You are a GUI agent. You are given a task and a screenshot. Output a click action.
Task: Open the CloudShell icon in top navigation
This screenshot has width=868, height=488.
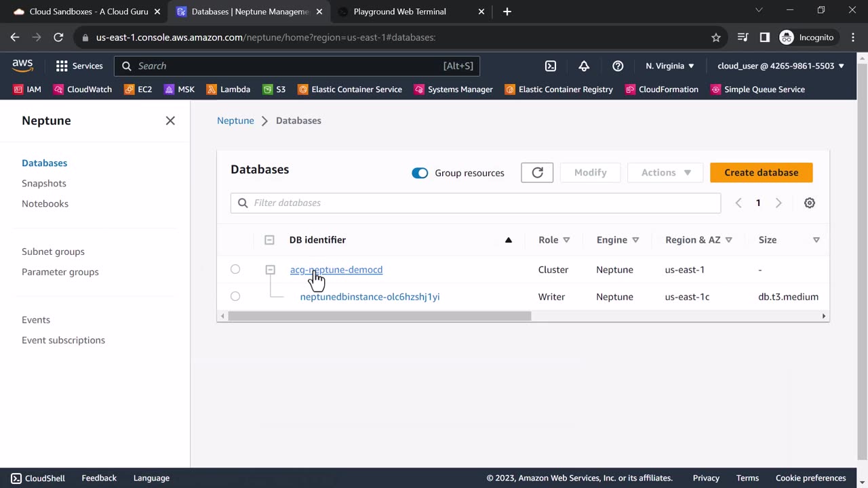pos(551,66)
